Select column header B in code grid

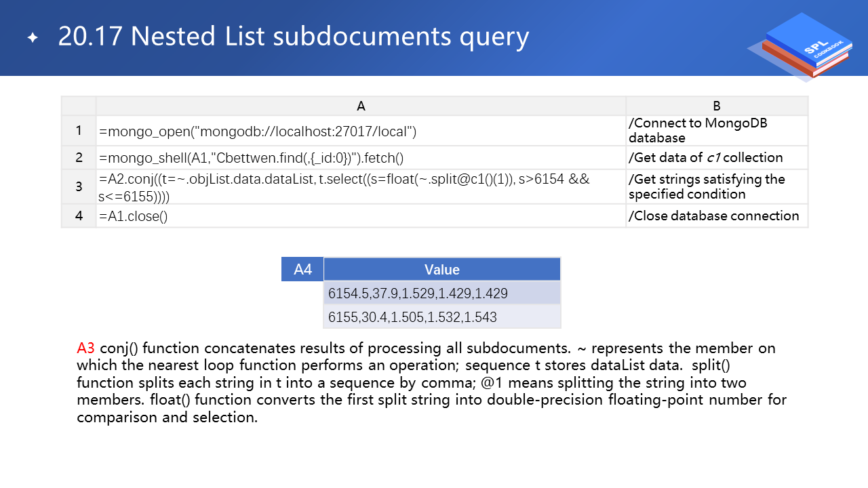click(x=717, y=106)
